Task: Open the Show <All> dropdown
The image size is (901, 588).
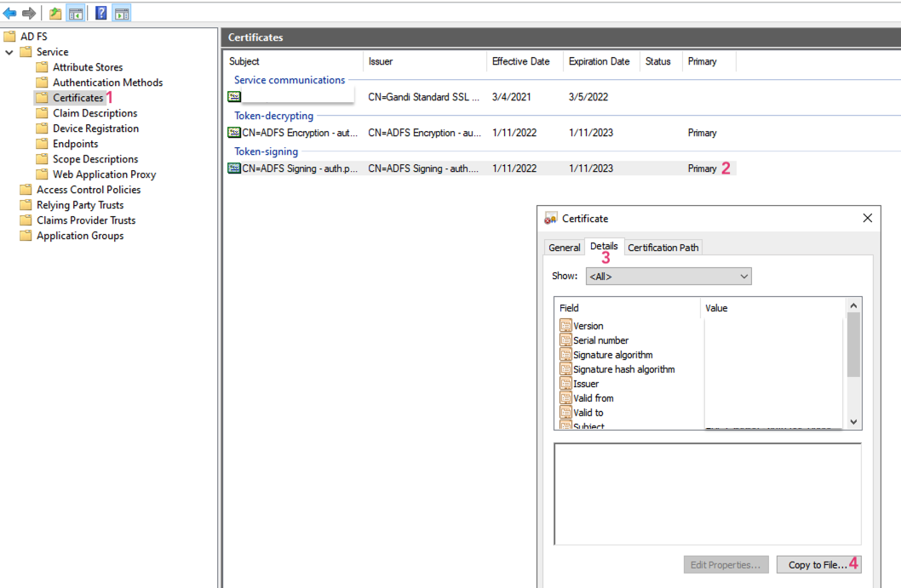Action: point(743,276)
